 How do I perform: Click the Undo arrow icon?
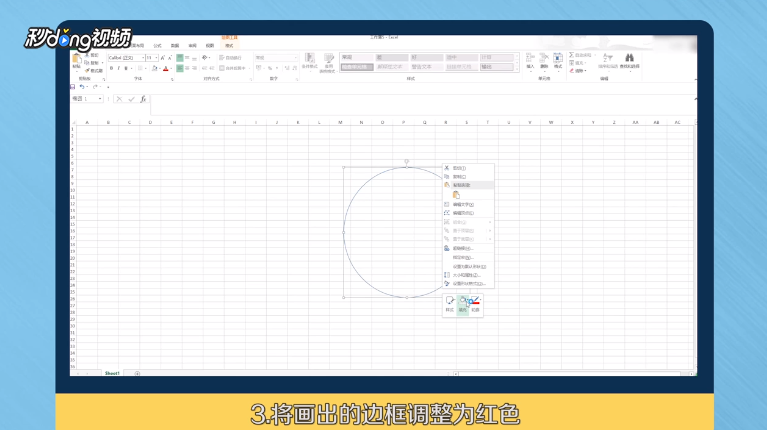pos(82,87)
